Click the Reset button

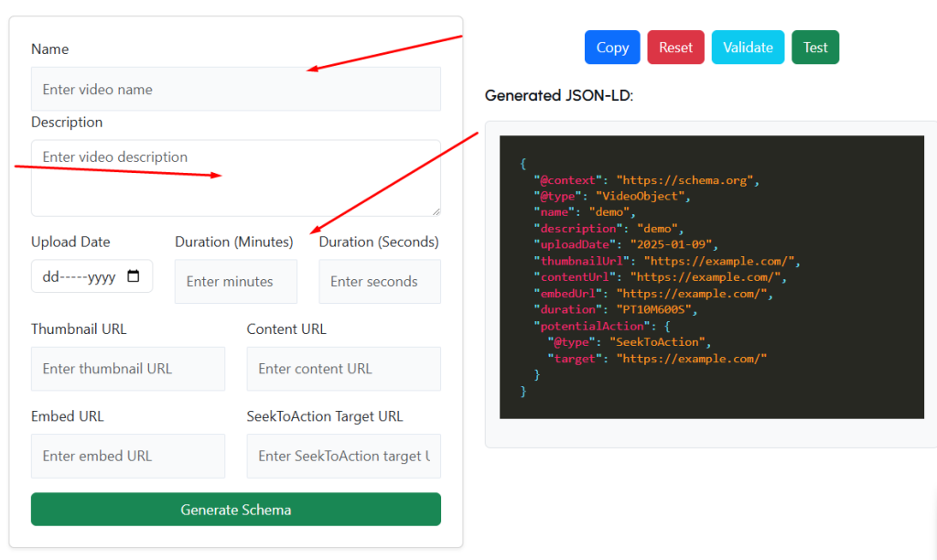point(675,47)
